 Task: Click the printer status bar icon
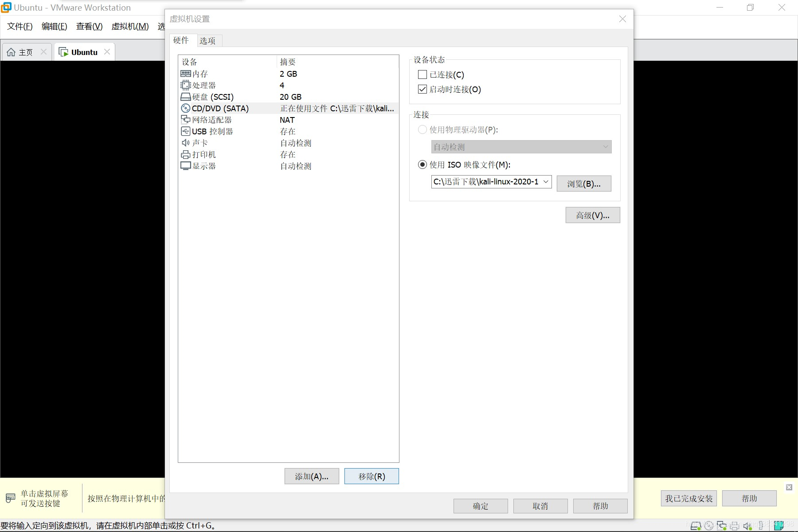click(x=735, y=526)
